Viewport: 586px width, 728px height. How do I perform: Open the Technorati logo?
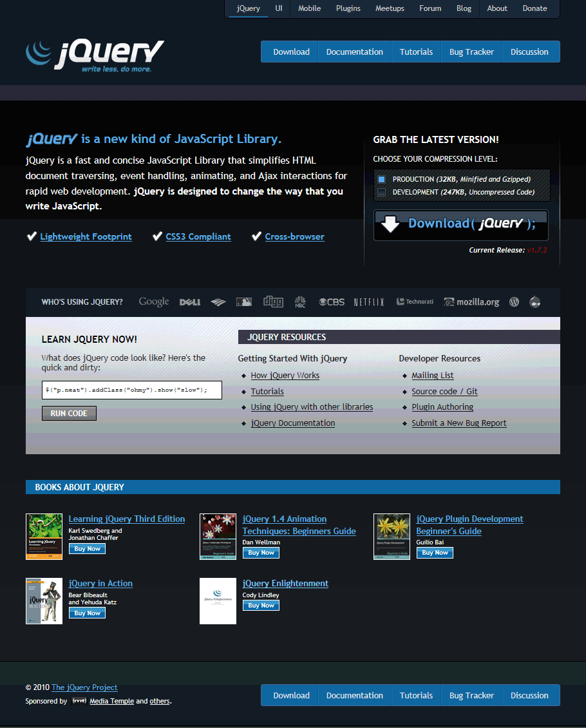point(415,302)
